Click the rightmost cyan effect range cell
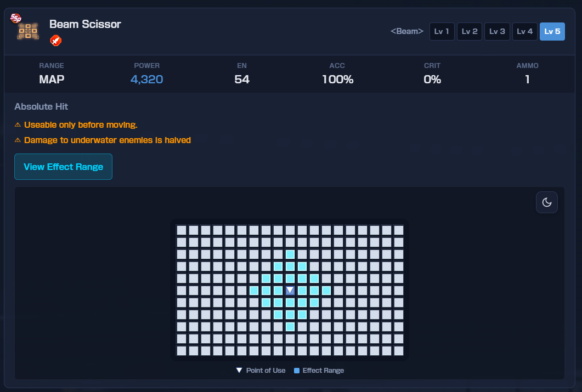The width and height of the screenshot is (582, 392). 326,291
